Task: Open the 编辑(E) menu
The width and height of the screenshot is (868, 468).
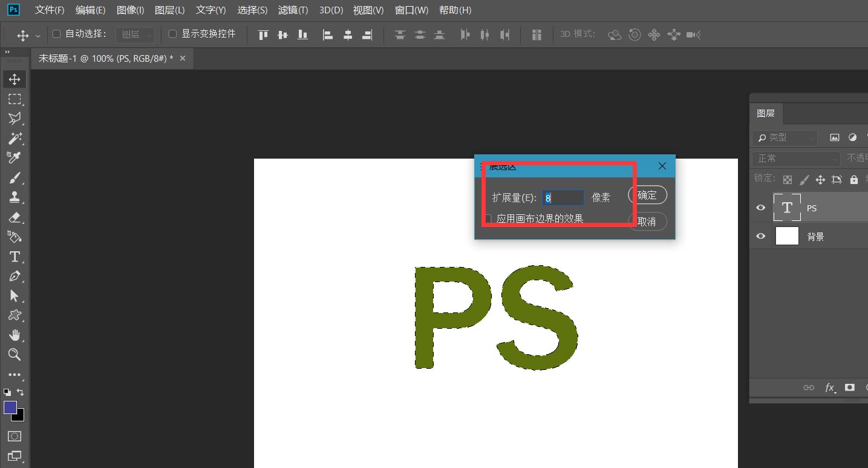Action: tap(90, 10)
